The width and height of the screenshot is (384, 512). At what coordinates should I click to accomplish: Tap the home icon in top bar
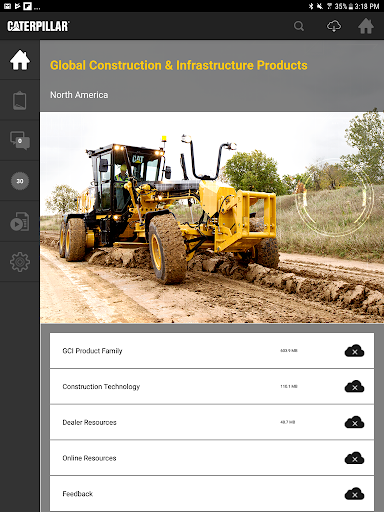click(x=366, y=26)
